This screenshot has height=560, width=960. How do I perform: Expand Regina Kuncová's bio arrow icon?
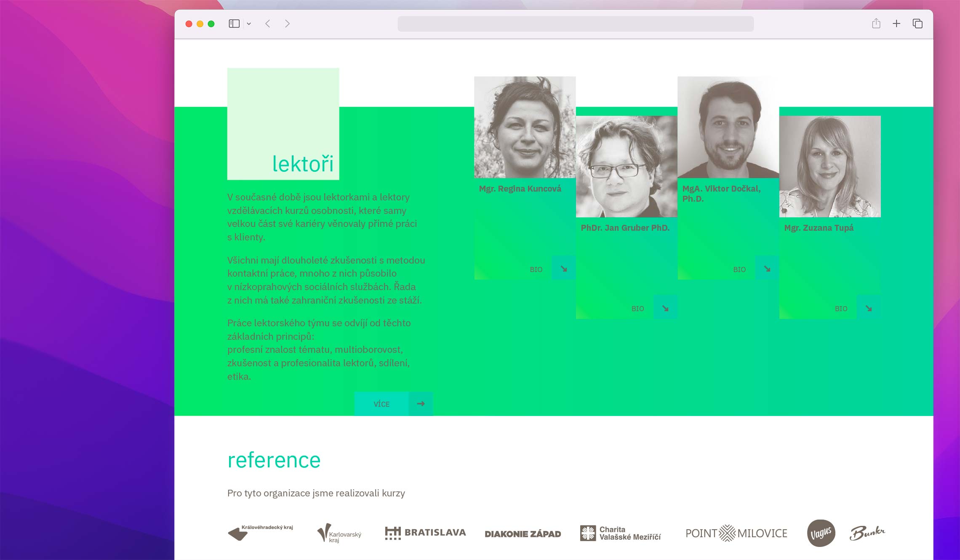click(x=564, y=268)
